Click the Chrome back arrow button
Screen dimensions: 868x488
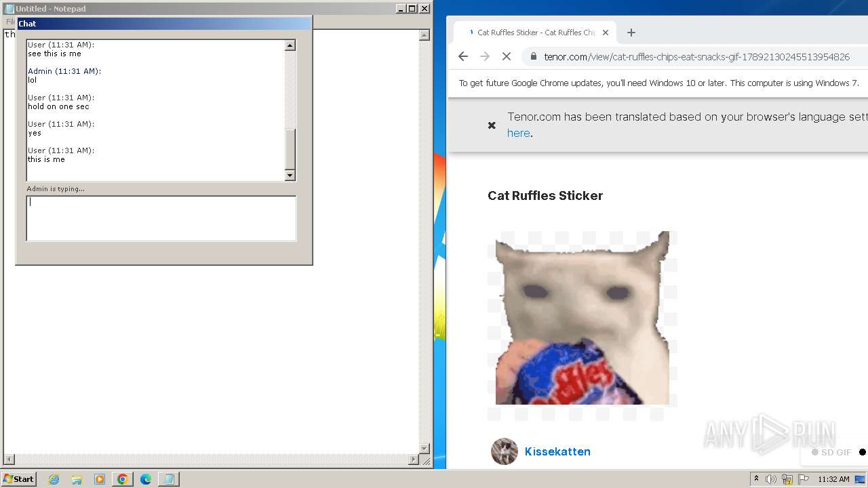point(463,57)
